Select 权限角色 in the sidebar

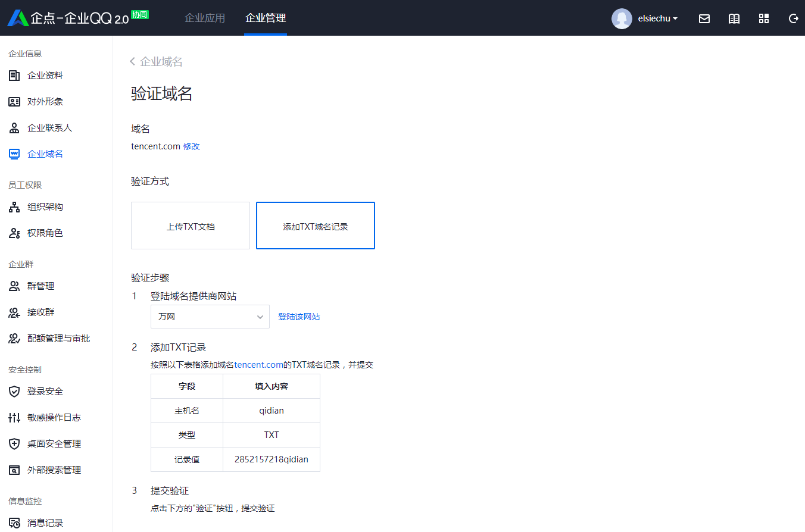(46, 233)
